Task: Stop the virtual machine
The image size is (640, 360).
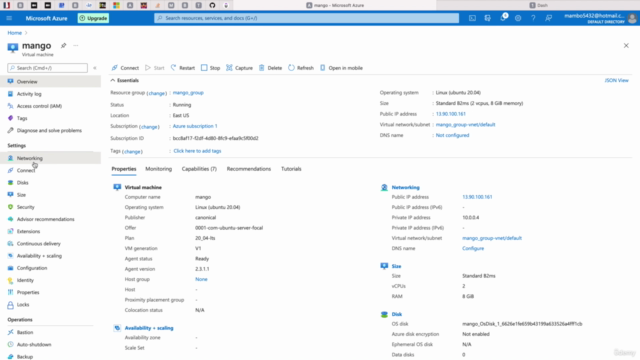Action: [211, 68]
